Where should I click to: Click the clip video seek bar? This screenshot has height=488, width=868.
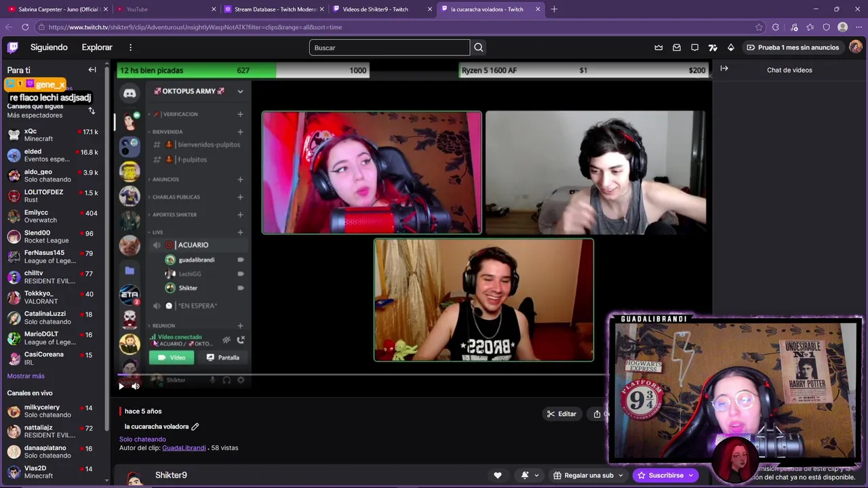click(363, 374)
